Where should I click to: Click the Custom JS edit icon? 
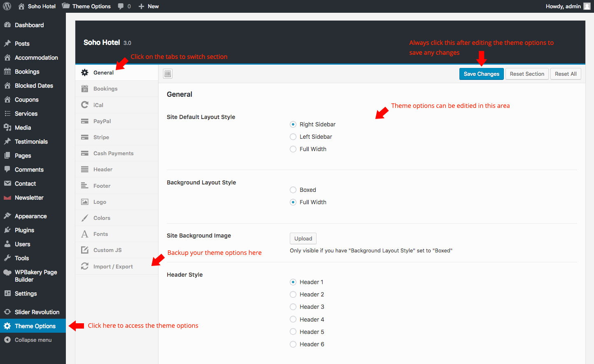click(85, 250)
